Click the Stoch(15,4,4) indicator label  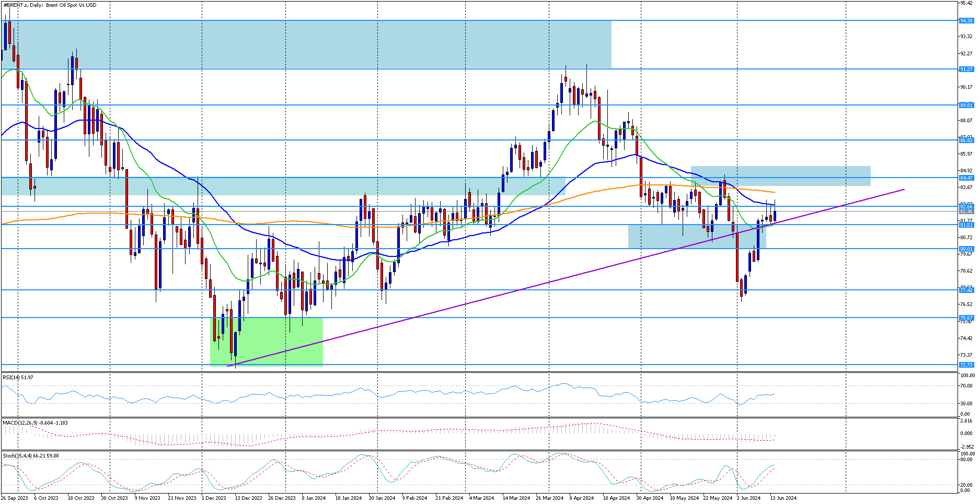click(x=31, y=455)
